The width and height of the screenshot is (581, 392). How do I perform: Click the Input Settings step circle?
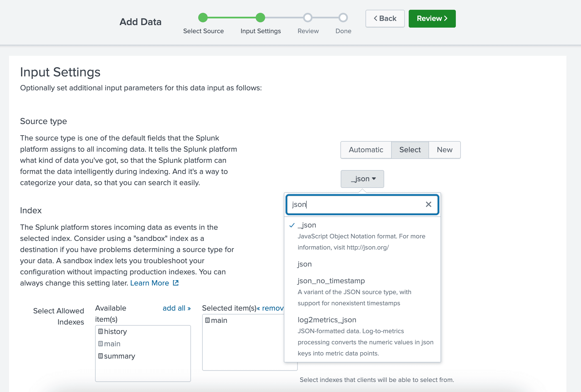[x=260, y=17]
